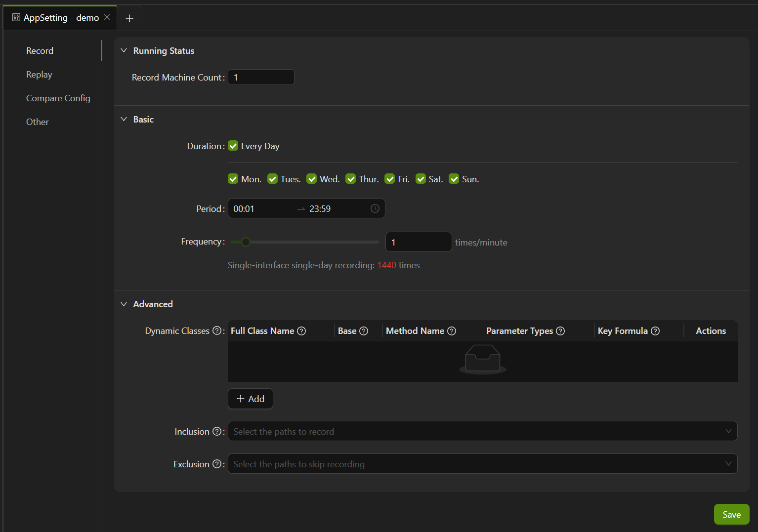Click the empty table inbox icon

click(x=483, y=360)
